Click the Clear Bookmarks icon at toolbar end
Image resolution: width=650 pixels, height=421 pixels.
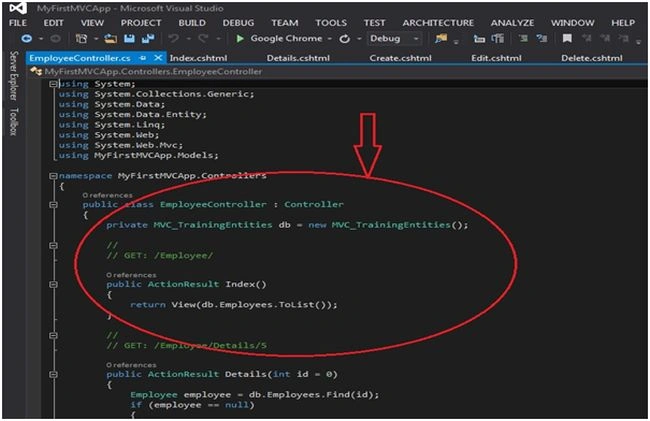pos(623,39)
